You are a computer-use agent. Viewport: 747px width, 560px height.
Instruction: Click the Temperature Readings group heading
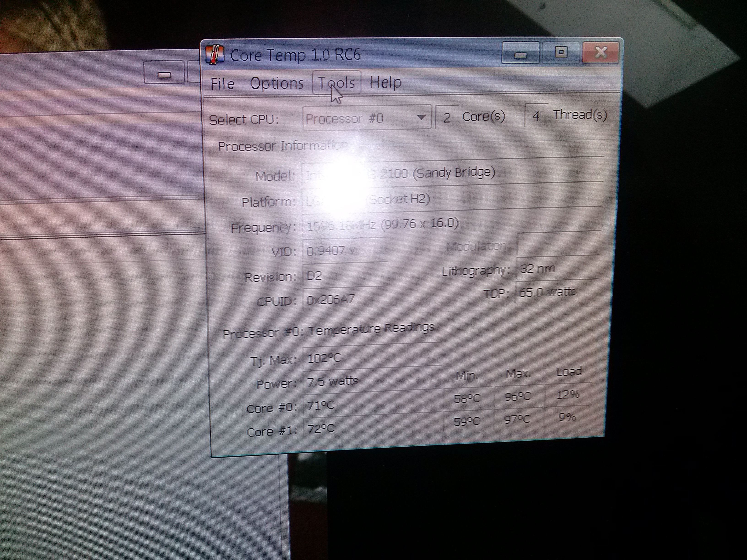point(329,331)
